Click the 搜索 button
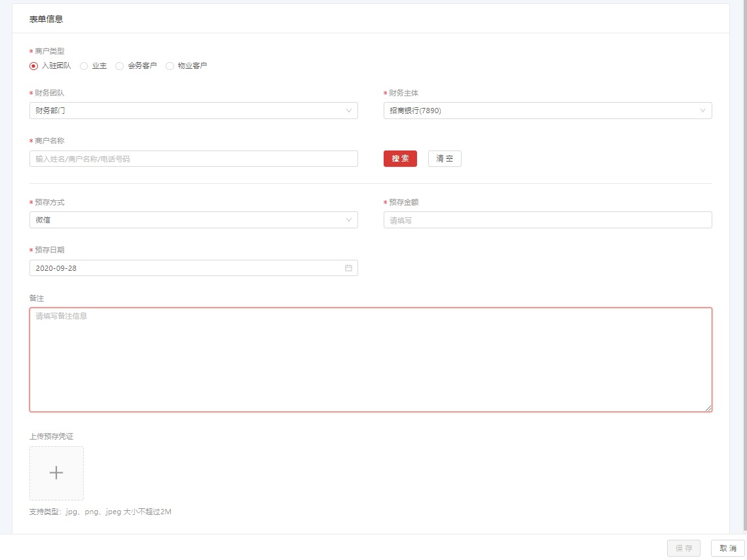747x560 pixels. coord(400,159)
